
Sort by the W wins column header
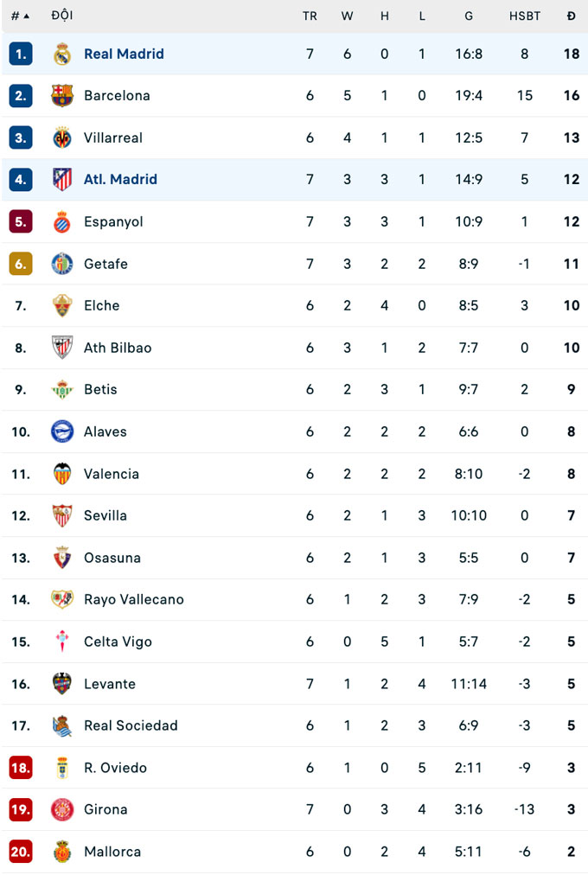tap(347, 16)
